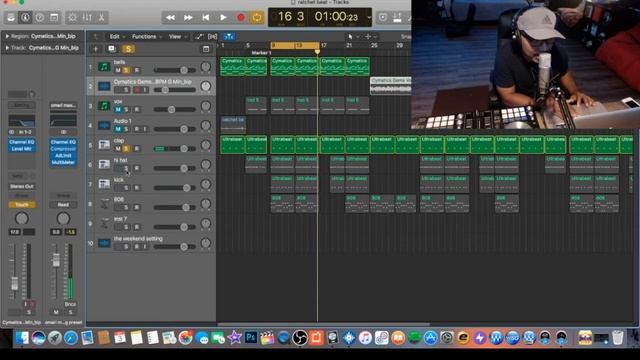640x360 pixels.
Task: Unsolo the bells track
Action: pyautogui.click(x=126, y=70)
